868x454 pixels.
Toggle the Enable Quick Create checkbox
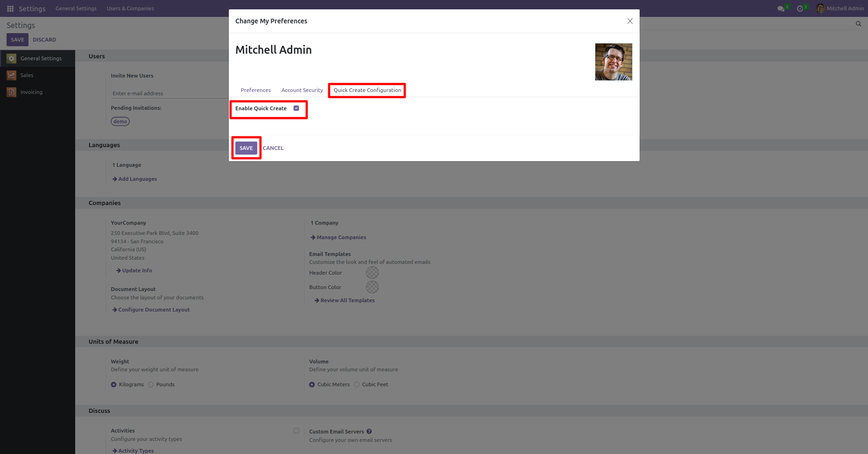[x=296, y=108]
